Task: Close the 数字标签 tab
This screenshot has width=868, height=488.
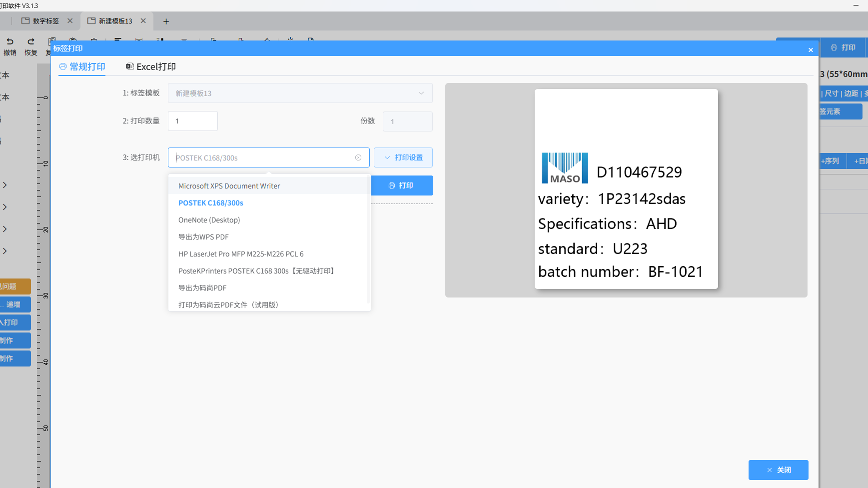Action: (70, 21)
